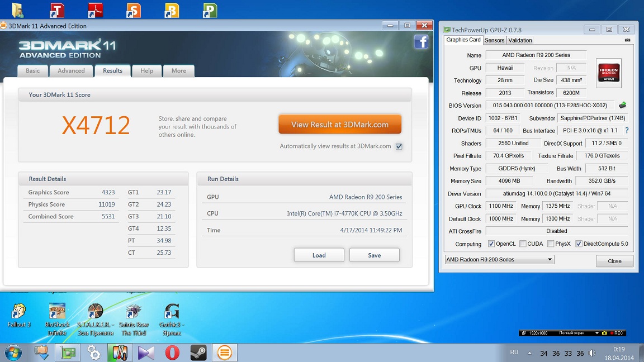
Task: Switch to the Sensors tab in GPU-Z
Action: pyautogui.click(x=494, y=40)
